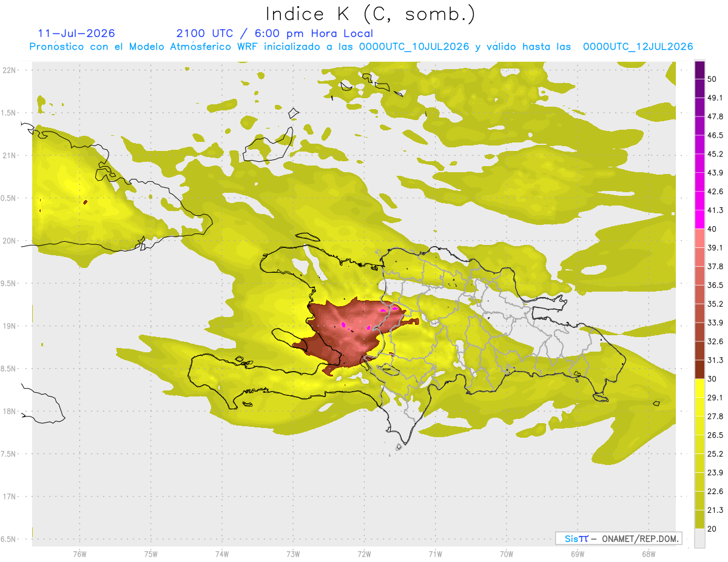Screen dimensions: 728x562
Task: Click the "18N" latitude label
Action: click(x=9, y=412)
